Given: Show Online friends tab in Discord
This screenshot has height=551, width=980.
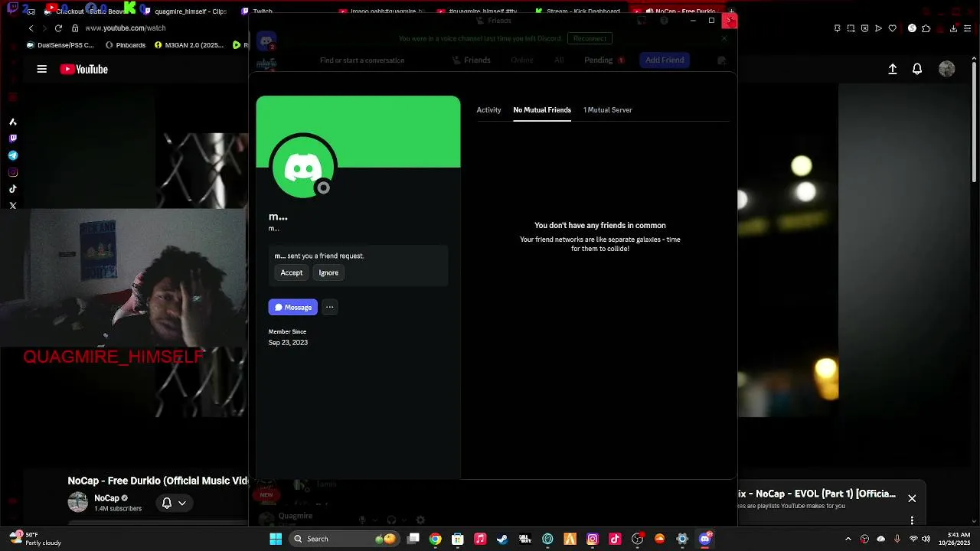Looking at the screenshot, I should point(521,60).
